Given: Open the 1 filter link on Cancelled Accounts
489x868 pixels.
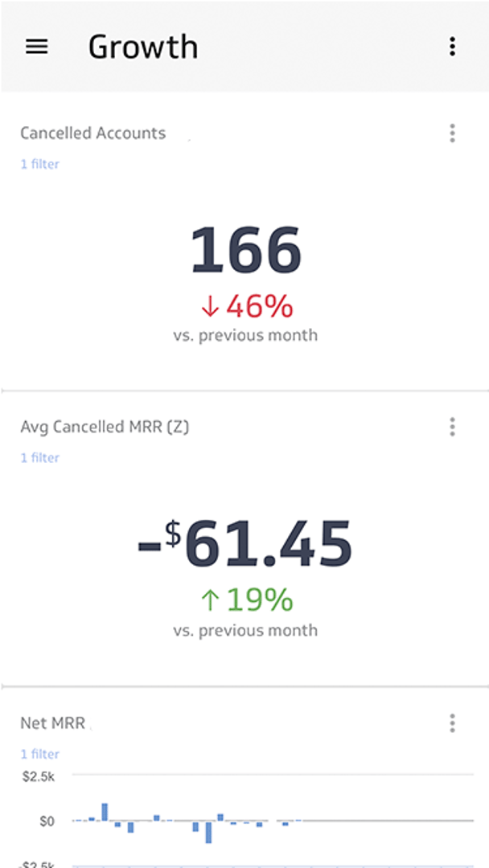Looking at the screenshot, I should click(x=39, y=164).
